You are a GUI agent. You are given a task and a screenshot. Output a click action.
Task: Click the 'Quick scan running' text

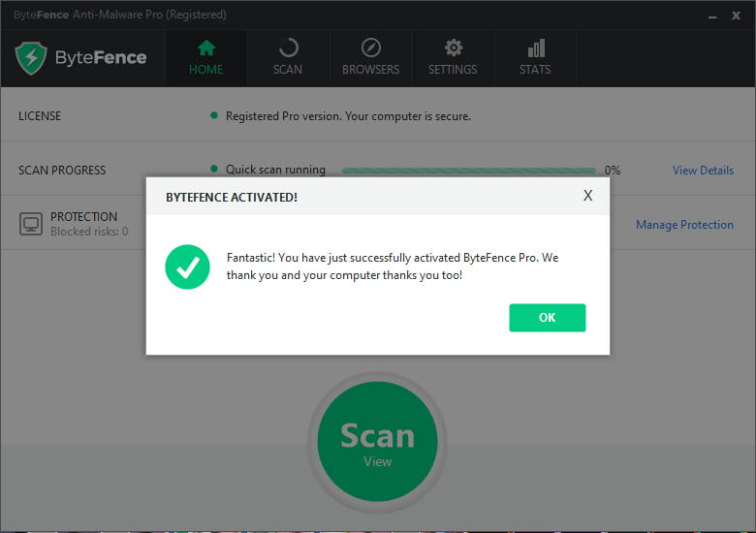click(276, 170)
